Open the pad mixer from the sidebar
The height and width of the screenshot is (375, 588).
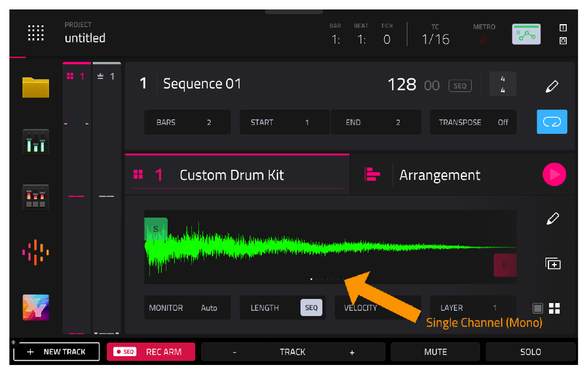[35, 198]
